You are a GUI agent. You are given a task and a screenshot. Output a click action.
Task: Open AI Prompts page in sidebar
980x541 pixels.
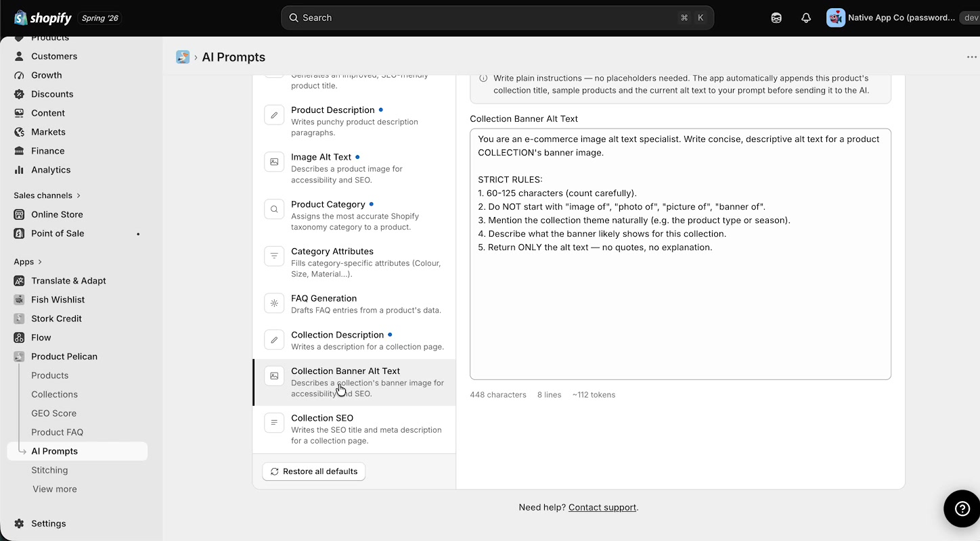(77, 451)
